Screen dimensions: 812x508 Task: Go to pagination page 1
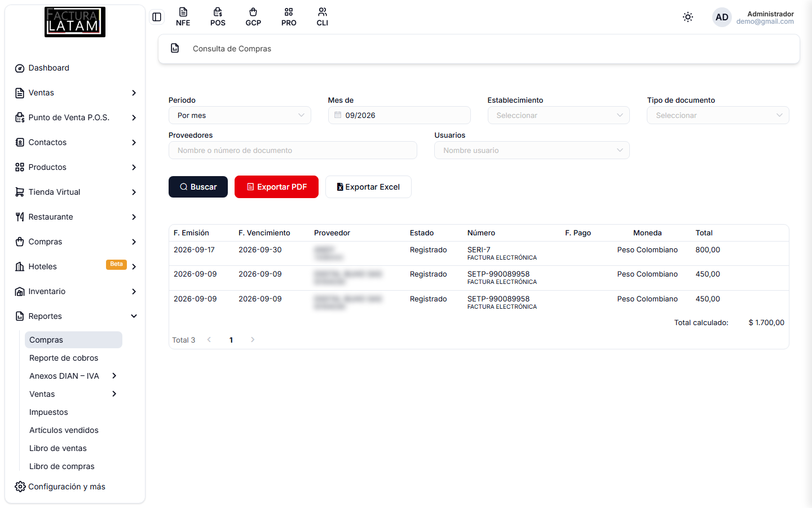[231, 340]
